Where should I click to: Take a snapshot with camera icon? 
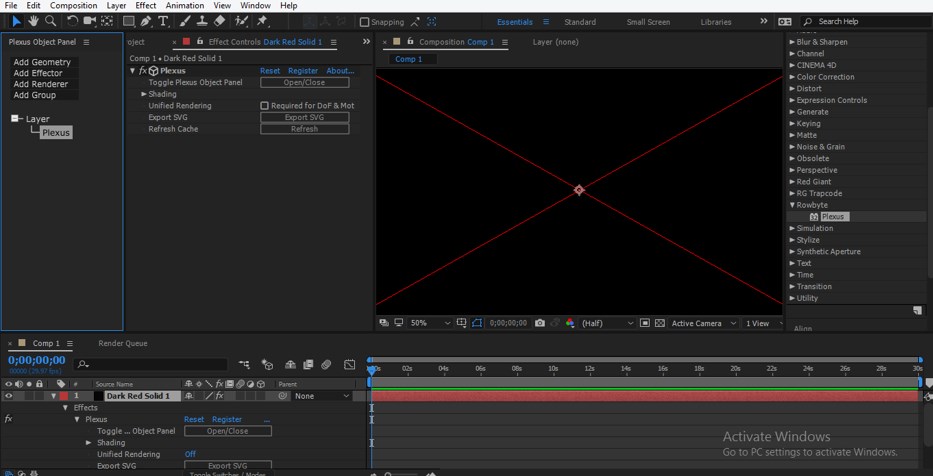[x=539, y=323]
